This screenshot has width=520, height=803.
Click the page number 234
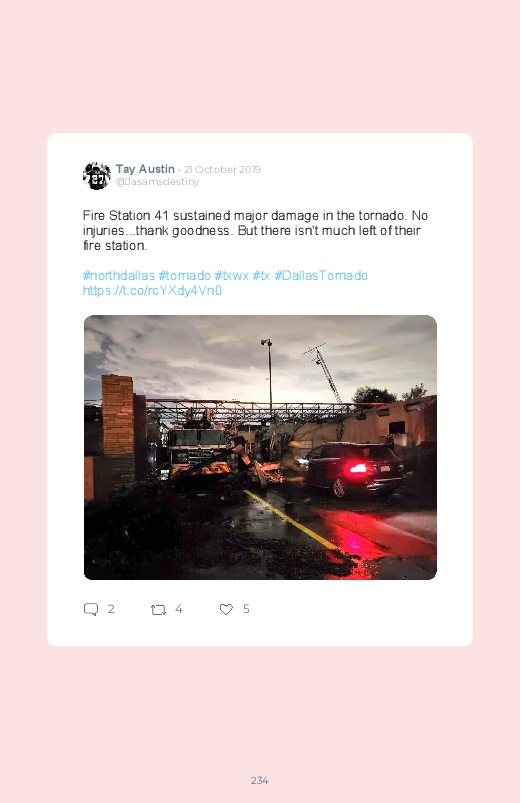[260, 780]
